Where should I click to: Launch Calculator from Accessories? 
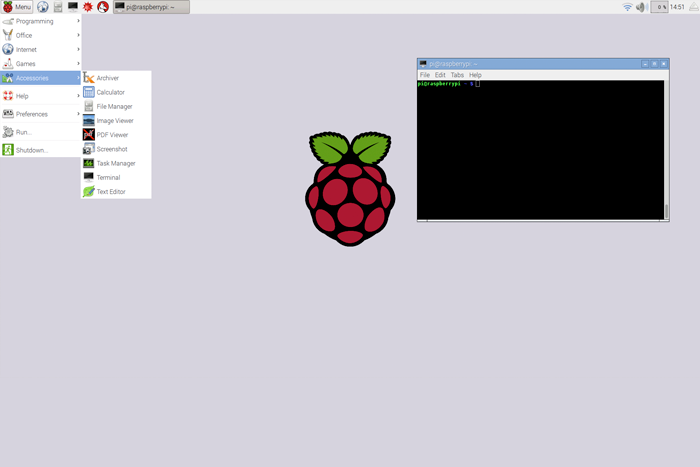(x=116, y=92)
